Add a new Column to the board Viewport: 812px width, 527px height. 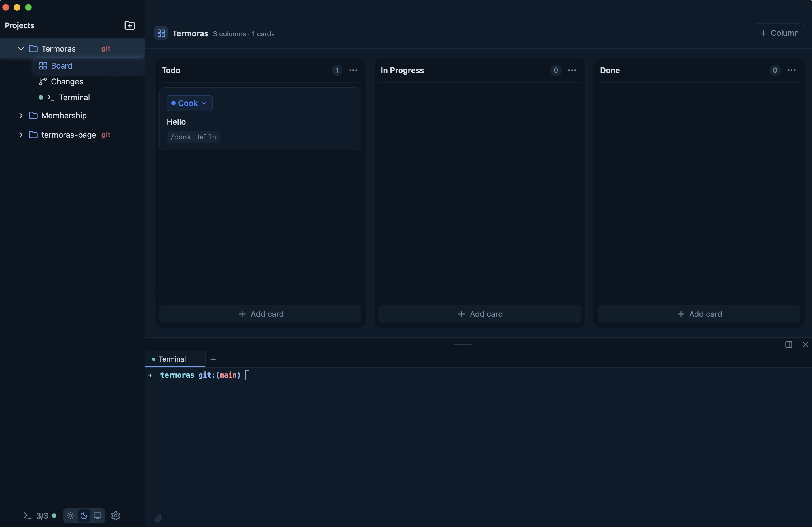click(779, 33)
